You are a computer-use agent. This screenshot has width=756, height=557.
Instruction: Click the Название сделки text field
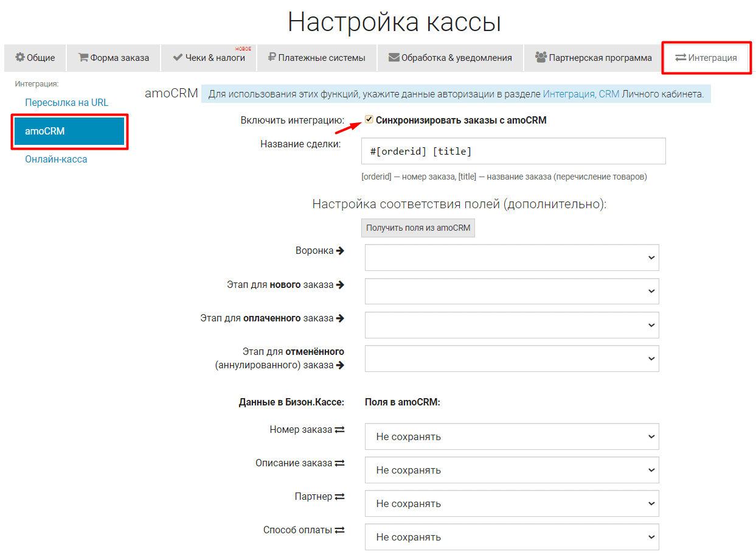coord(513,151)
